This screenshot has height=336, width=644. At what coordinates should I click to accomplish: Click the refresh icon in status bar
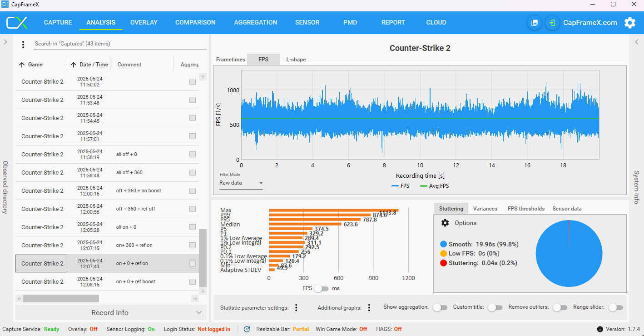click(x=247, y=329)
